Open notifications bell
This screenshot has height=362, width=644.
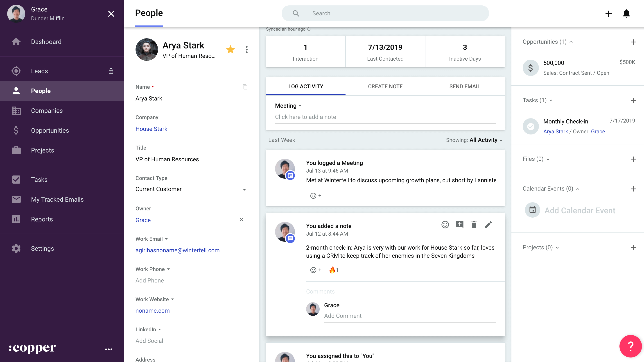[x=626, y=14]
